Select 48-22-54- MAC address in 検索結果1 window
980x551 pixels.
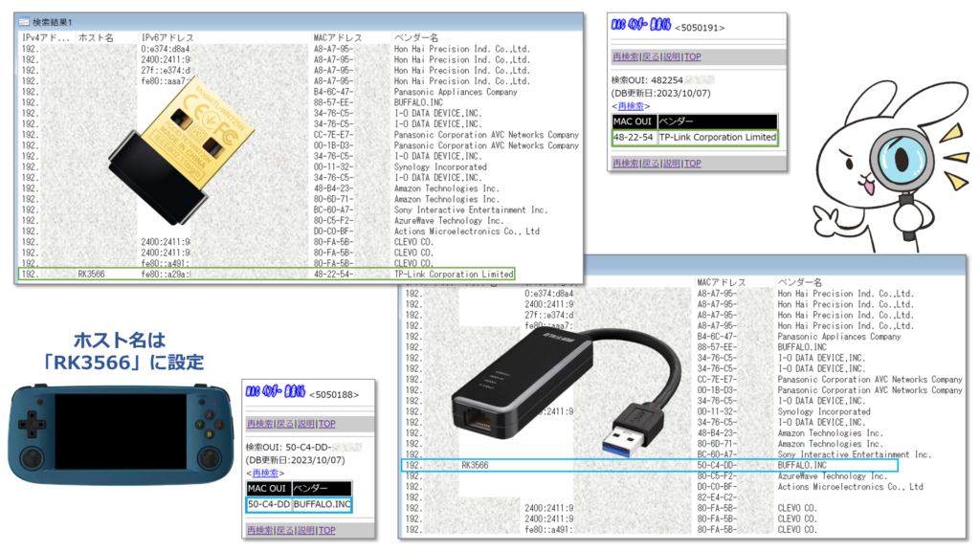click(x=333, y=275)
